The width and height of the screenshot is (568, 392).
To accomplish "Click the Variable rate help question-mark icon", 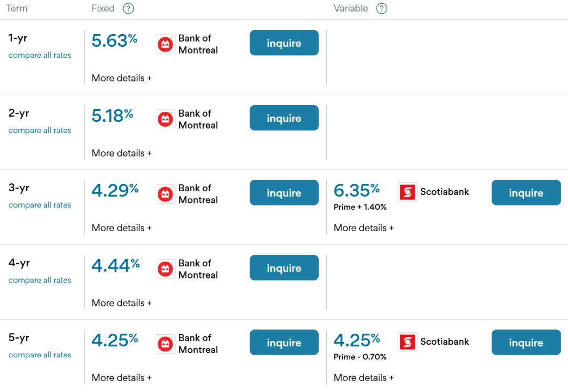I will (x=382, y=8).
